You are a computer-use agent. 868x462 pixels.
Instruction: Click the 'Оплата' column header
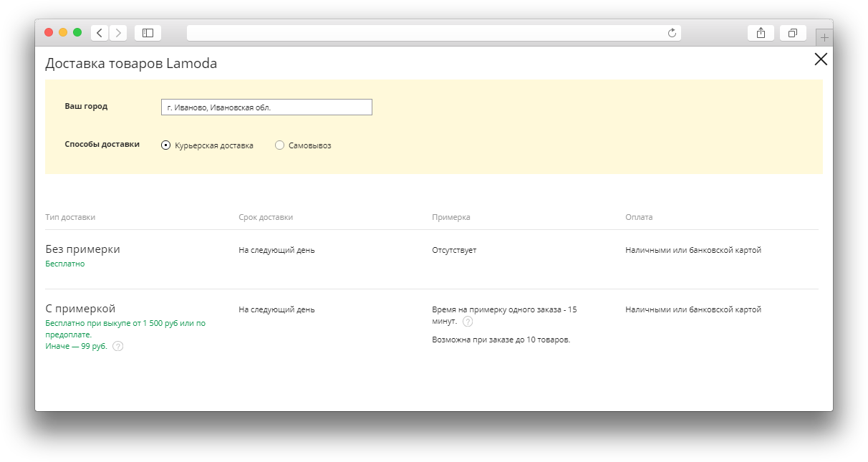tap(639, 217)
